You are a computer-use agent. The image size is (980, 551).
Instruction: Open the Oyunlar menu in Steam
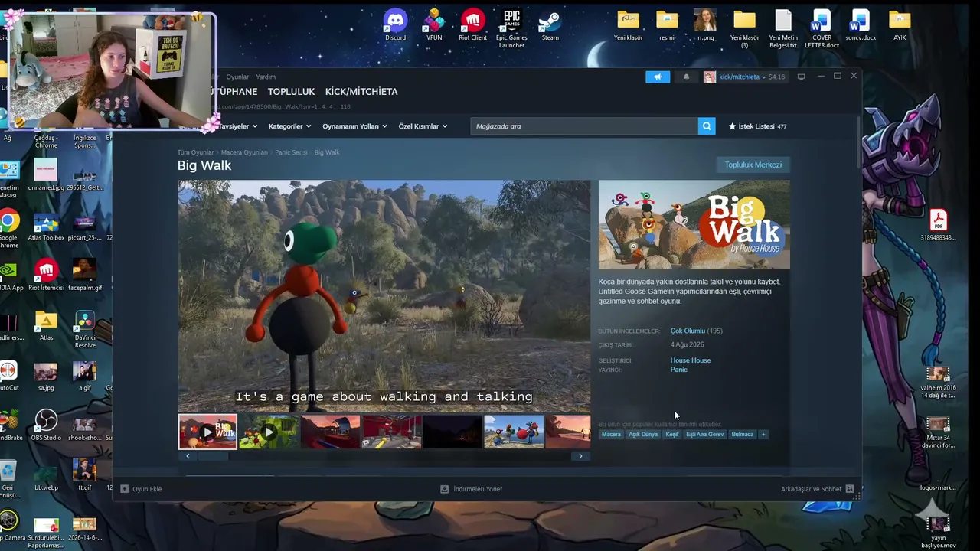[x=237, y=77]
